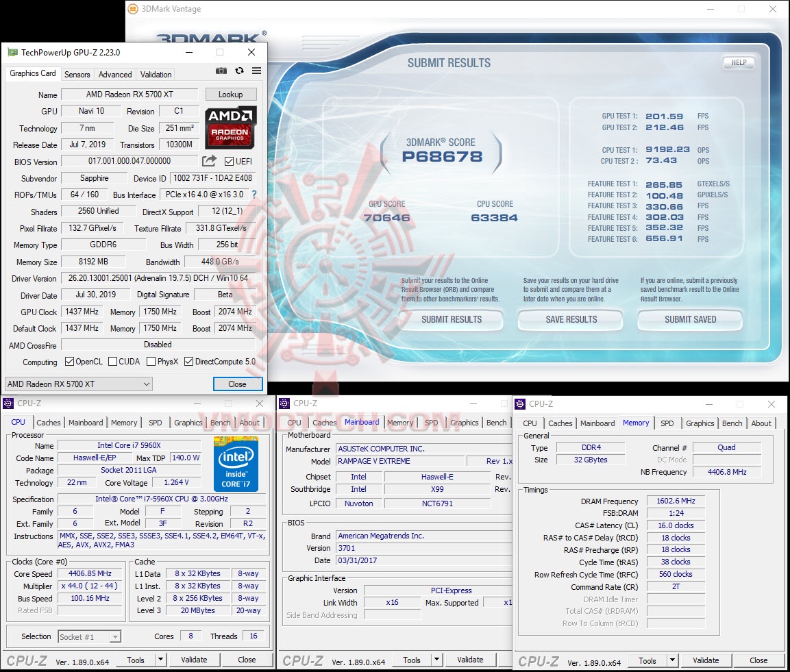Click GPU-Z title bar app icon

13,52
